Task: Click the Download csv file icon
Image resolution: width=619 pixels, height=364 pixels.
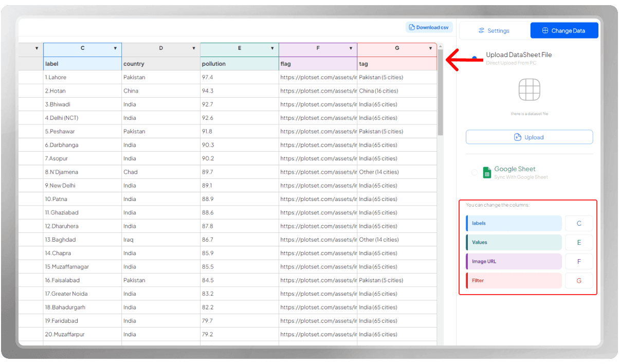Action: point(412,27)
